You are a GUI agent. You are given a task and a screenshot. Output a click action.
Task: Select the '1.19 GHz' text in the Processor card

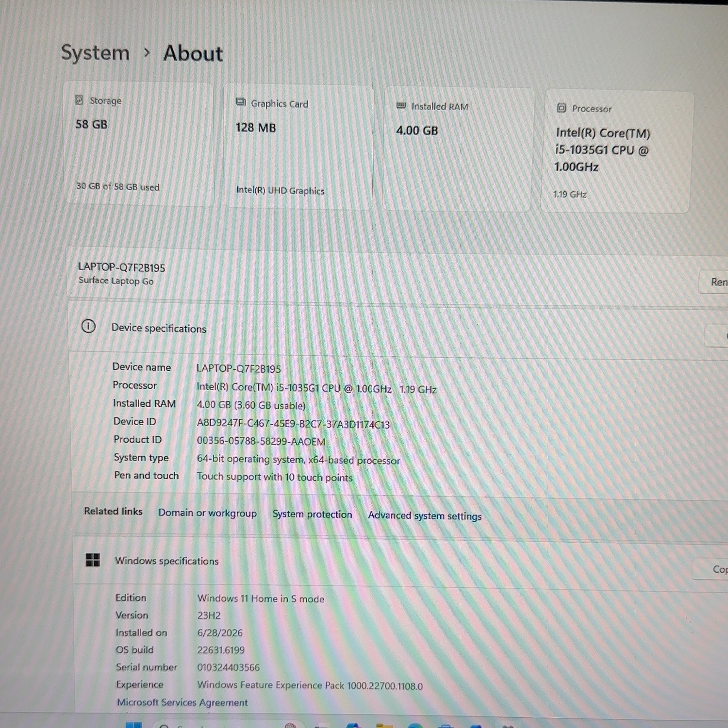(x=570, y=194)
